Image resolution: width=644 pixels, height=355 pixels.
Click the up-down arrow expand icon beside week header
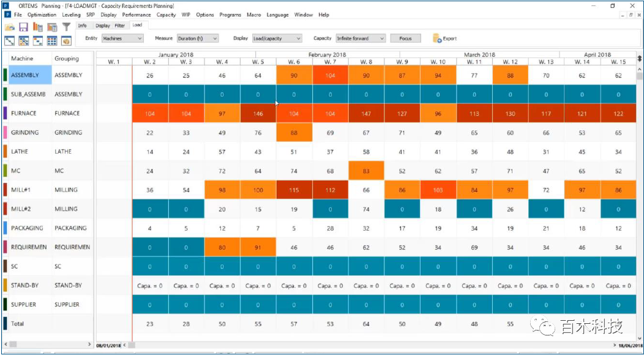(639, 59)
